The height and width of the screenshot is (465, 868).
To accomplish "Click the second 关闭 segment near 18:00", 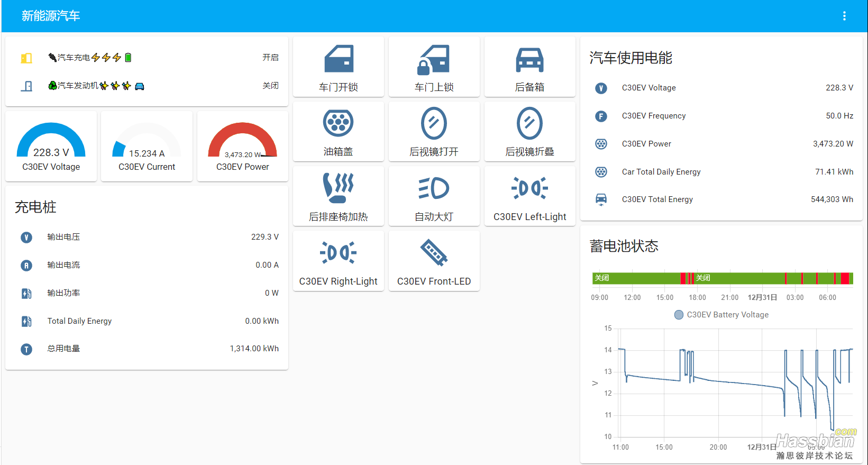I will point(739,278).
